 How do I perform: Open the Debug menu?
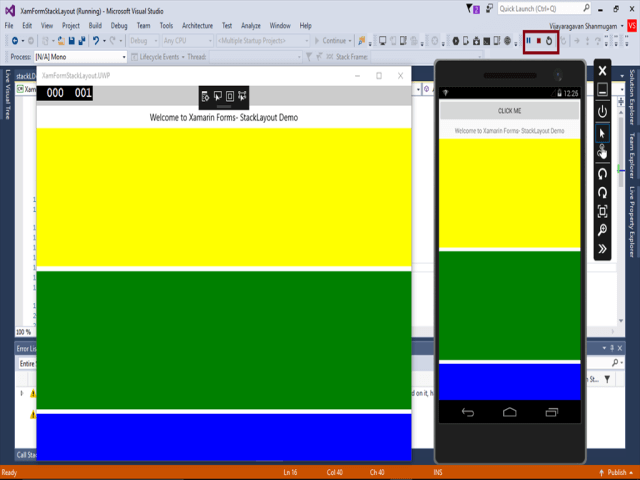tap(119, 26)
